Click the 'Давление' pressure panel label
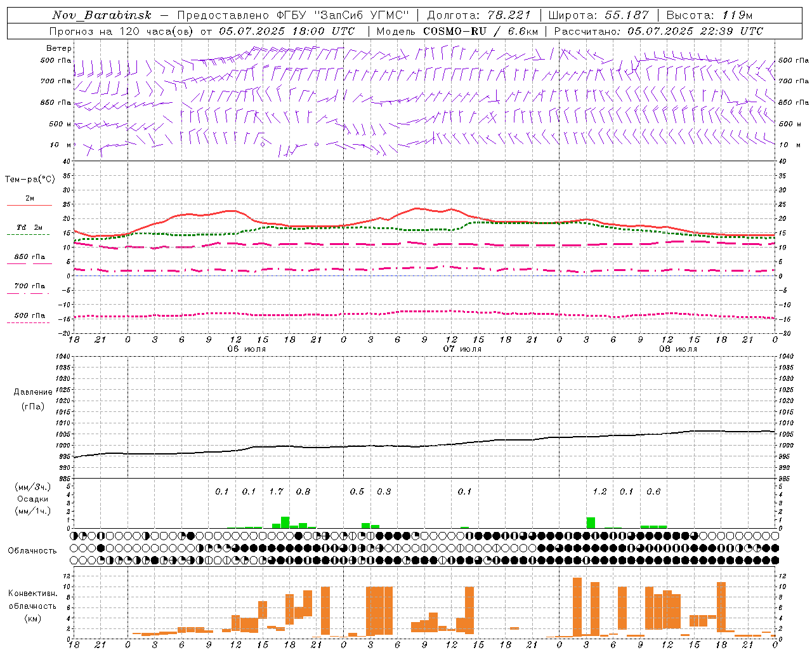Viewport: 812px width, 650px height. [33, 392]
